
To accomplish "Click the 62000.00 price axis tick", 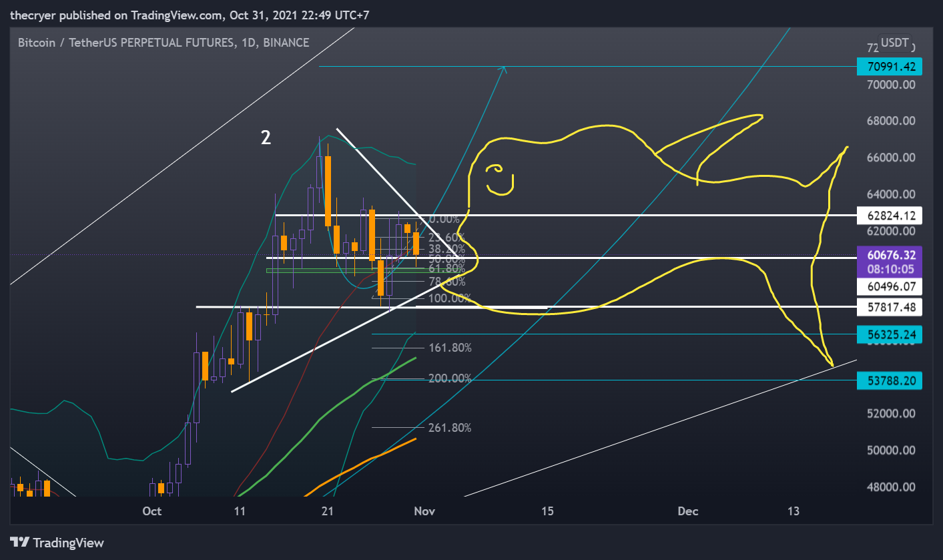I will pos(890,232).
